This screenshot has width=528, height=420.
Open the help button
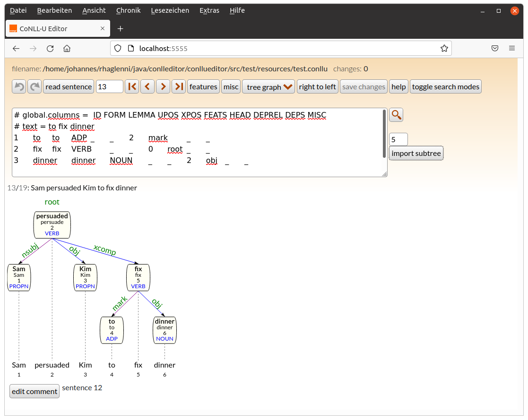(398, 87)
